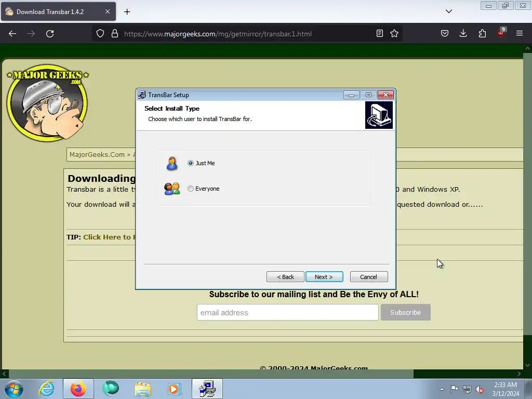
Task: Open the Firefox extensions menu
Action: 482,34
